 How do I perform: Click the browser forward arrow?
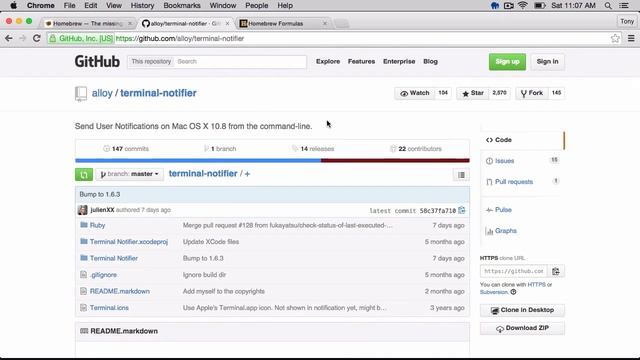coord(22,38)
